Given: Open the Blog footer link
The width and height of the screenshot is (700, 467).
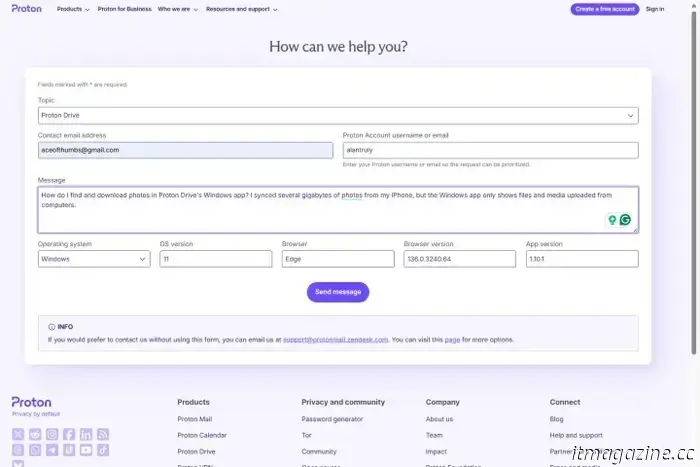Looking at the screenshot, I should tap(556, 419).
